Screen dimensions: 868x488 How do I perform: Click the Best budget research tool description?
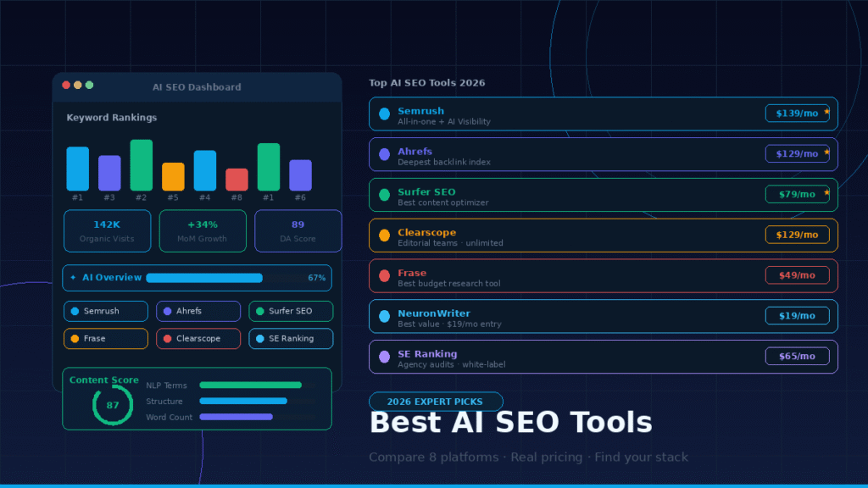[x=449, y=283]
